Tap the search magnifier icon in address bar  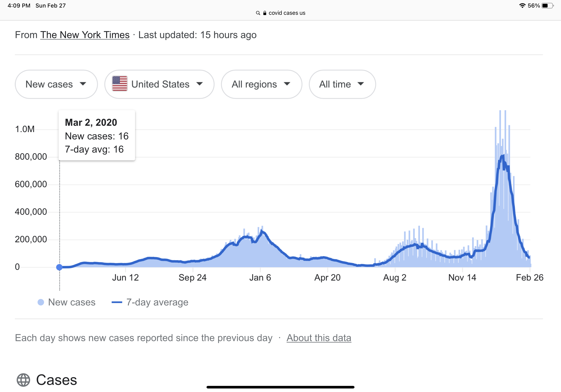(258, 13)
